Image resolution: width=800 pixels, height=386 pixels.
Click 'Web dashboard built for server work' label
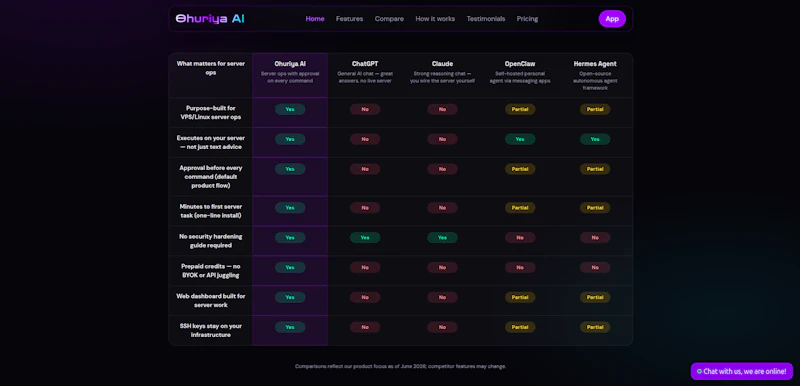211,300
